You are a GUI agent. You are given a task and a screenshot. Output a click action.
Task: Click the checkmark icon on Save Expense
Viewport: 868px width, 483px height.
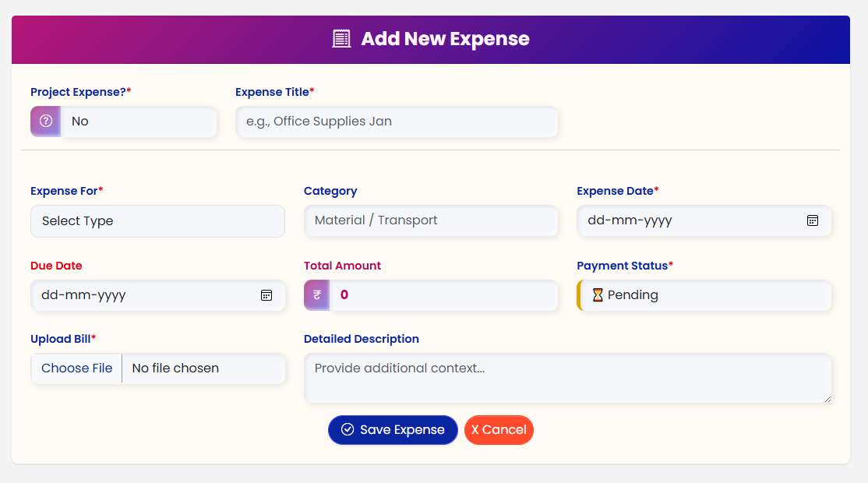347,430
